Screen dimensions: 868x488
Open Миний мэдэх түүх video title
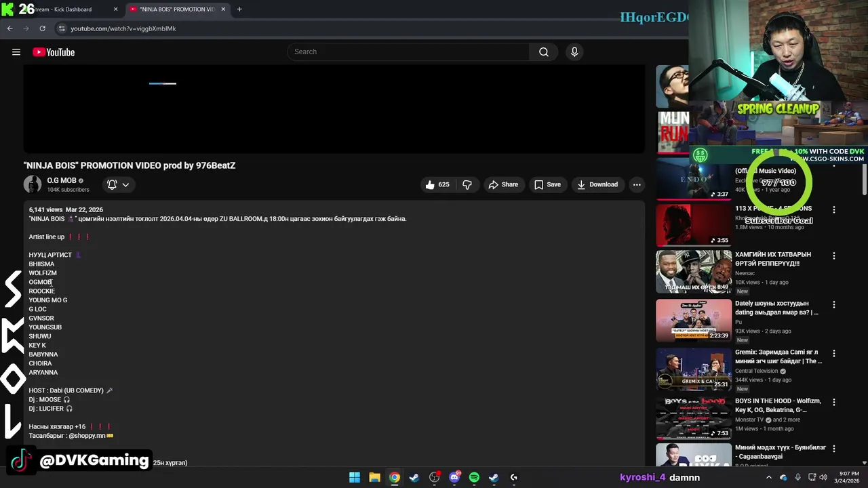[x=781, y=453]
